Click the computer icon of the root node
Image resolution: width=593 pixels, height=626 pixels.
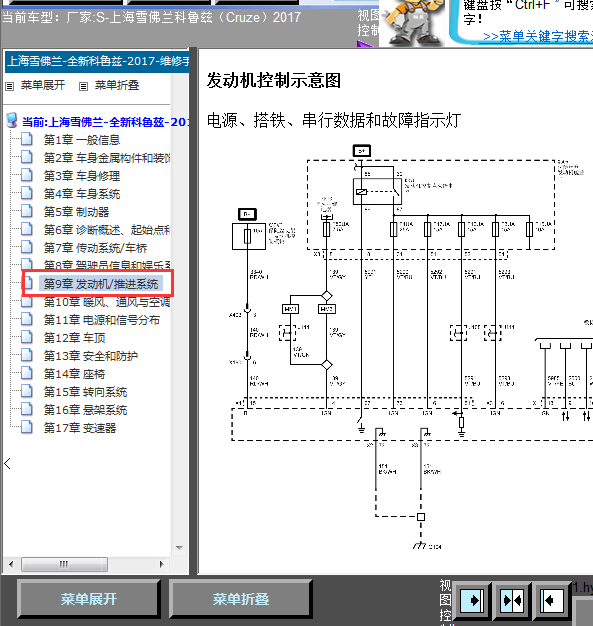pyautogui.click(x=12, y=121)
